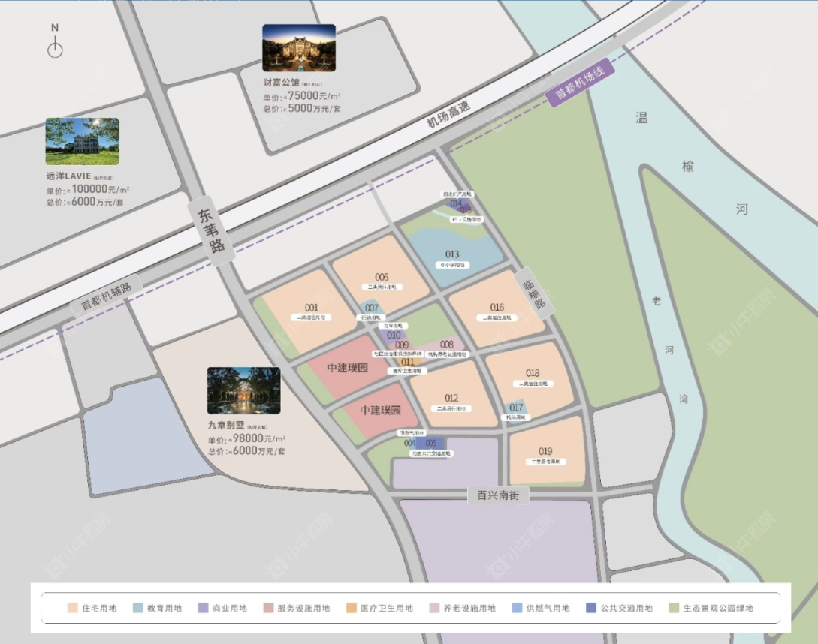
Task: Click the 供燃气用地 legend color swatch
Action: click(517, 608)
